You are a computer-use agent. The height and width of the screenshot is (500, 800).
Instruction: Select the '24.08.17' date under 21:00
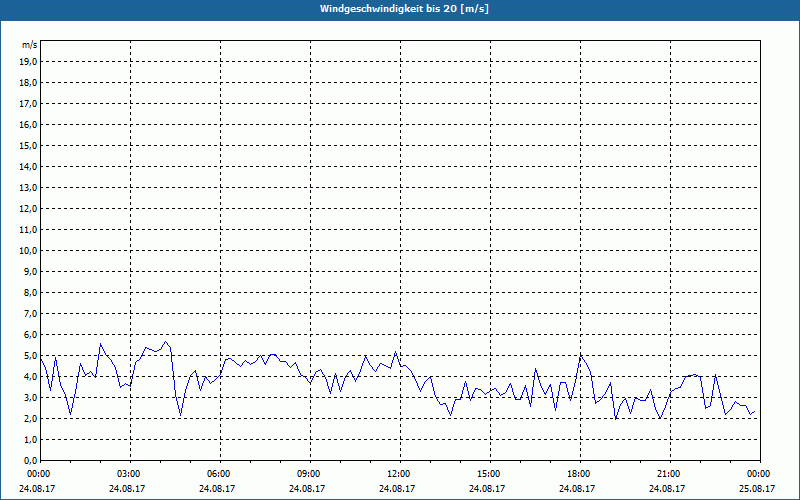tap(667, 488)
